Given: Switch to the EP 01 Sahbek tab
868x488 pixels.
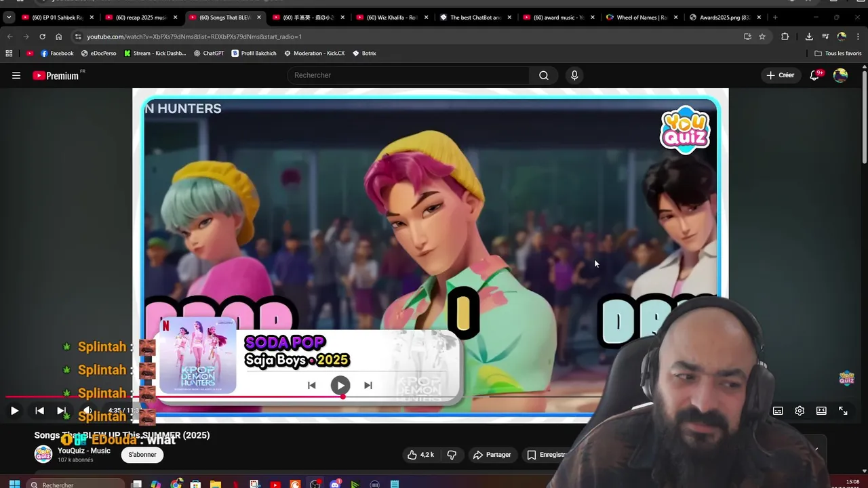Looking at the screenshot, I should (57, 18).
